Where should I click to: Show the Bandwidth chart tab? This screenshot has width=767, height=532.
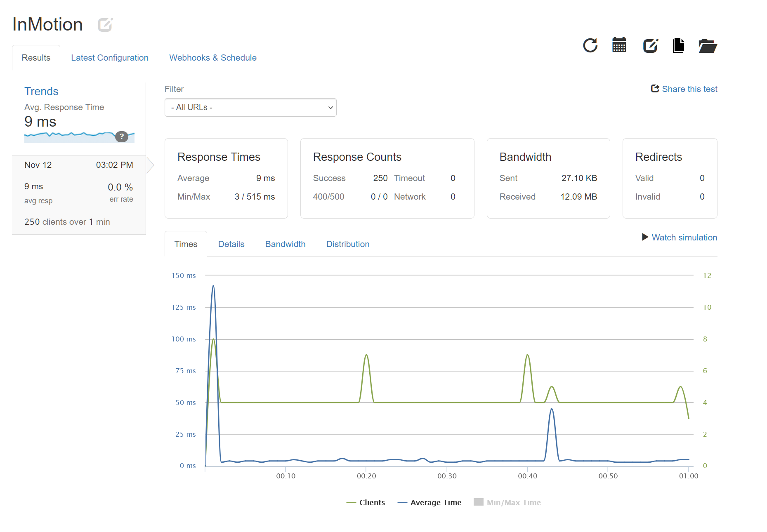point(285,244)
